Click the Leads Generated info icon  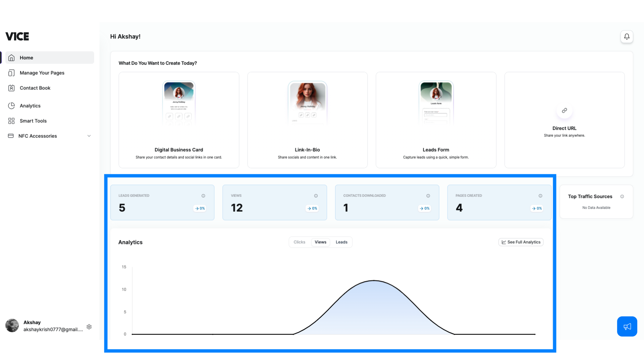click(x=203, y=195)
